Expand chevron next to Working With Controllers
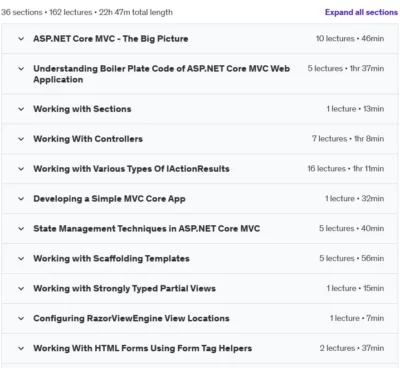The width and height of the screenshot is (400, 368). [x=21, y=139]
